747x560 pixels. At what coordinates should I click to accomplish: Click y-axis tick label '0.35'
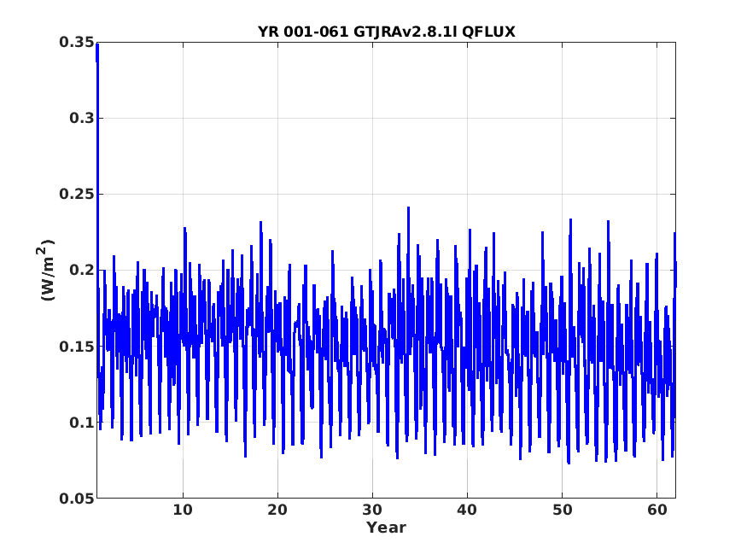tap(76, 43)
